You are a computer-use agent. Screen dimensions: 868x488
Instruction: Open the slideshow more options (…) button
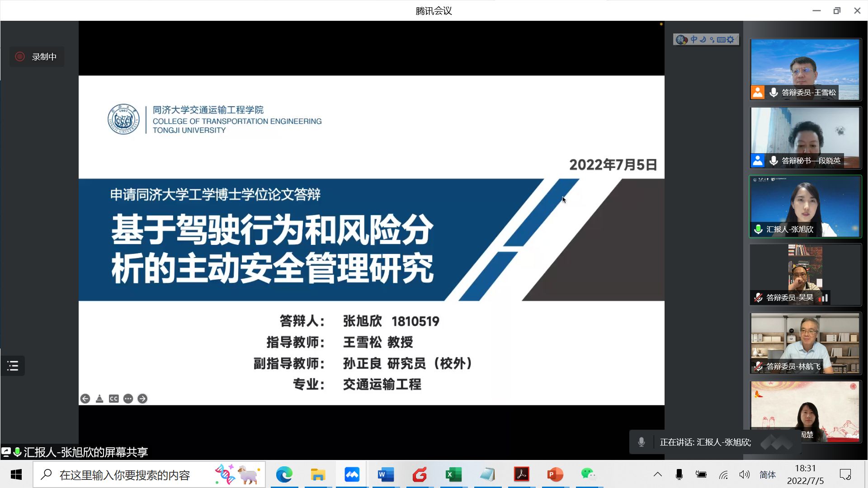(x=128, y=399)
